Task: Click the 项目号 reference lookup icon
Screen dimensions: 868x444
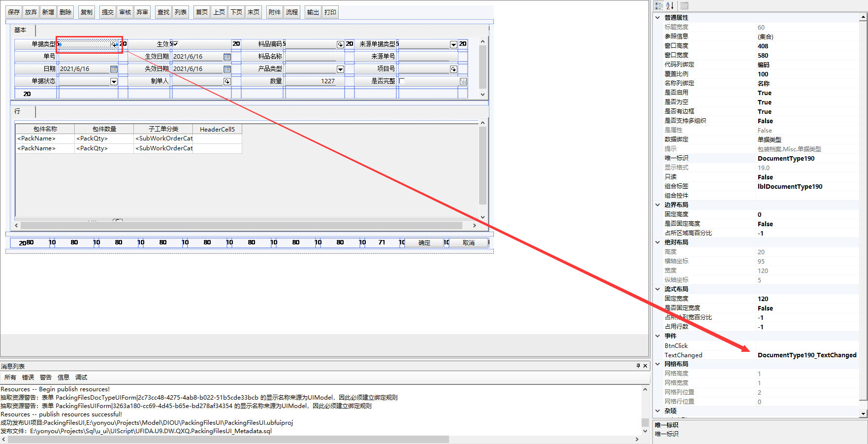Action: click(x=453, y=69)
